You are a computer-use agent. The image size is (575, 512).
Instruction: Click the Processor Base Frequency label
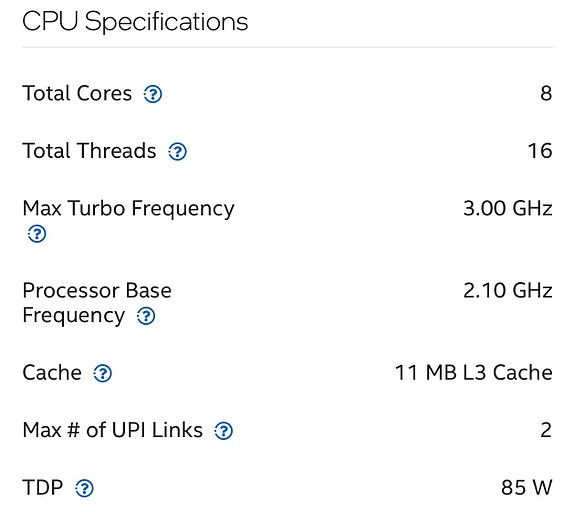coord(97,303)
